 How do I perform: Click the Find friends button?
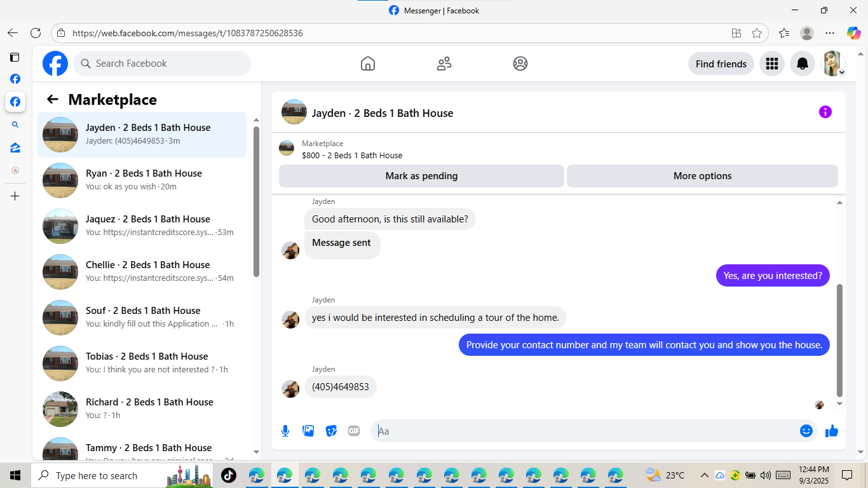point(721,64)
